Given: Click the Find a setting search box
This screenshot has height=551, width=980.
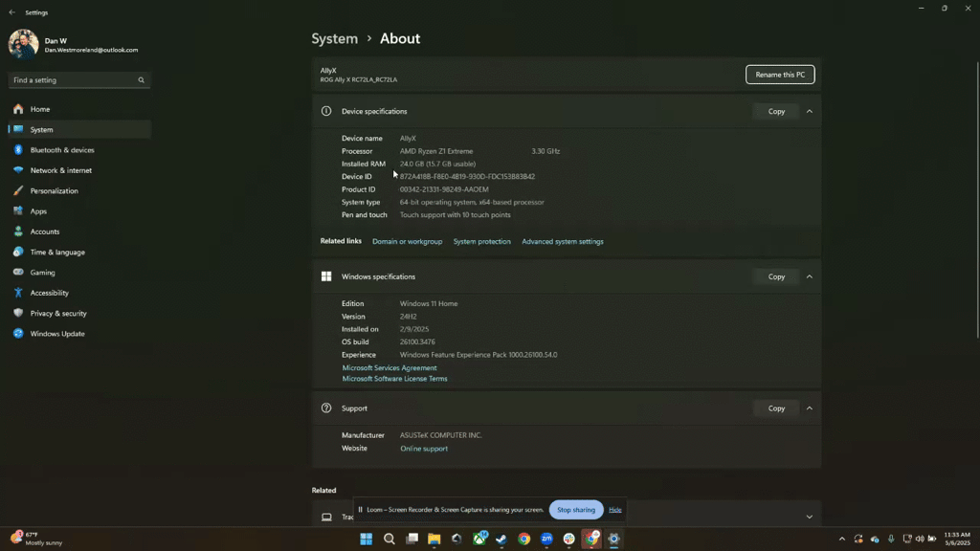Looking at the screenshot, I should pyautogui.click(x=75, y=80).
